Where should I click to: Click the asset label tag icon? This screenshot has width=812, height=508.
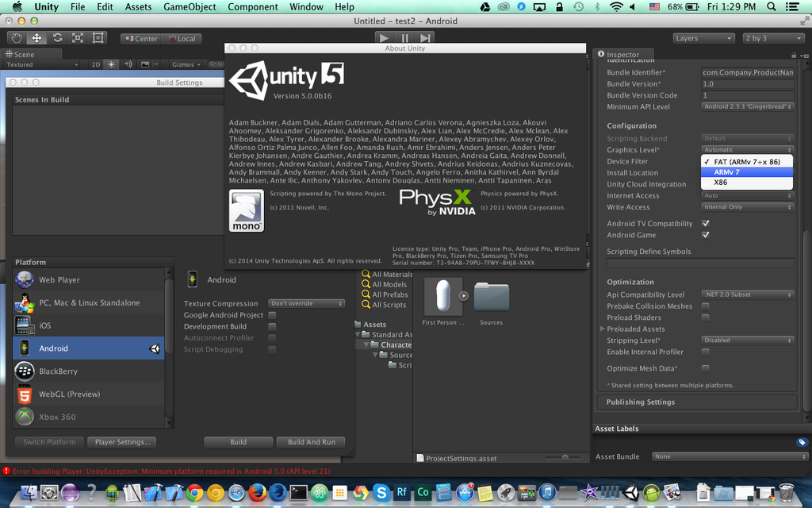point(802,442)
